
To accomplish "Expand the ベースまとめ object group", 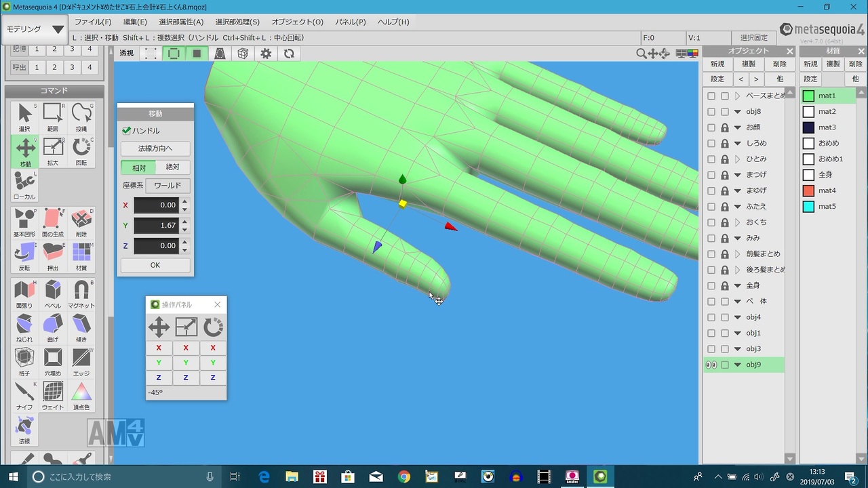I will tap(738, 96).
